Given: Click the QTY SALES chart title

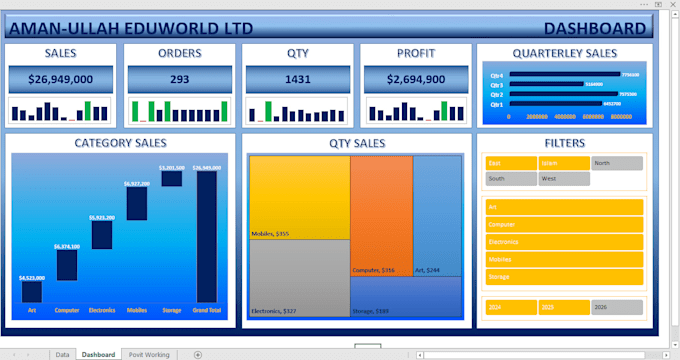Looking at the screenshot, I should [357, 143].
